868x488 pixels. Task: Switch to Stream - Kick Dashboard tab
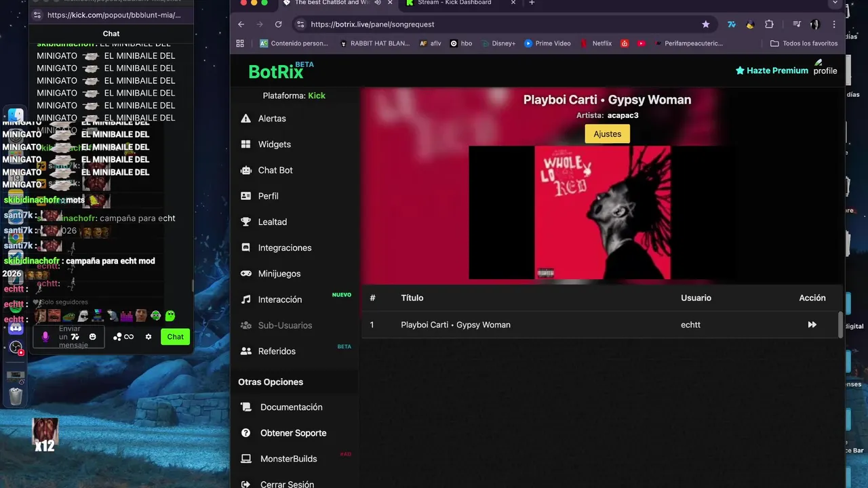(x=455, y=3)
